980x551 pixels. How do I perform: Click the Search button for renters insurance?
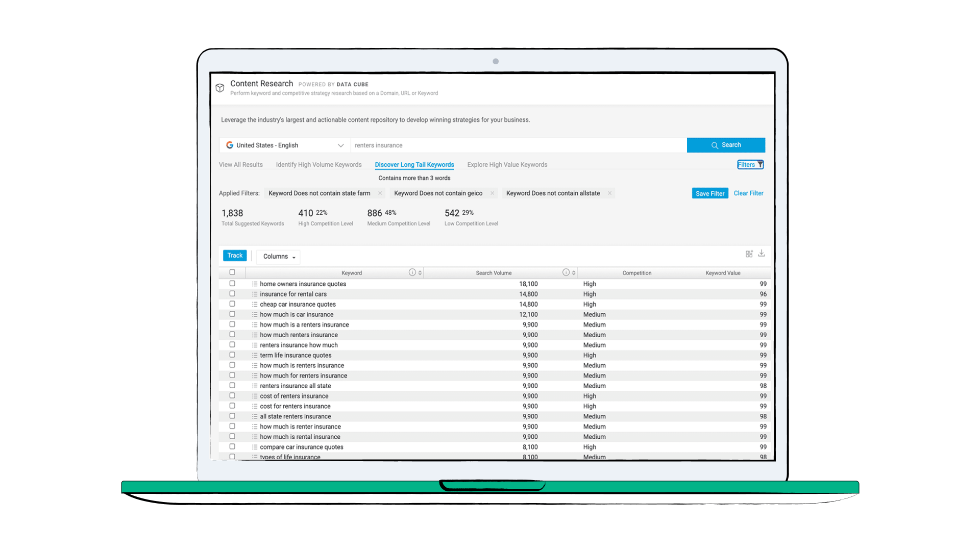tap(726, 145)
